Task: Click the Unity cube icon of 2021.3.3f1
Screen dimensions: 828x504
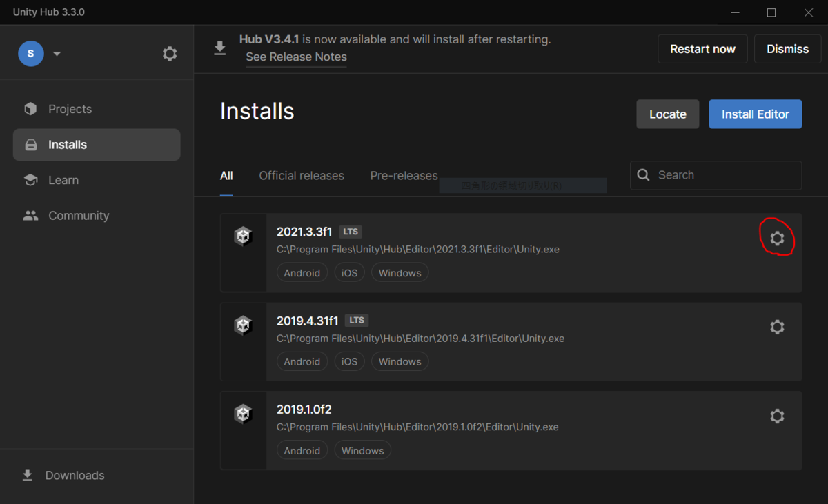Action: (x=243, y=236)
